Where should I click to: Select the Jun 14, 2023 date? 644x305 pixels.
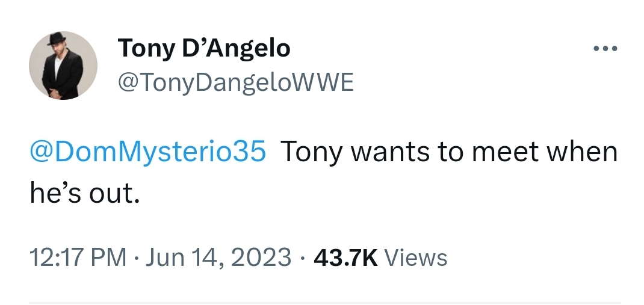(x=218, y=257)
